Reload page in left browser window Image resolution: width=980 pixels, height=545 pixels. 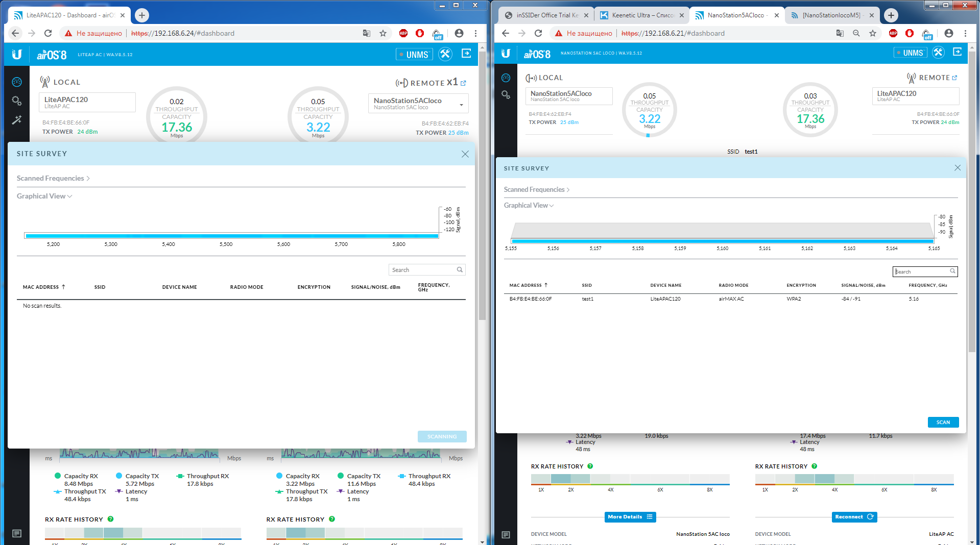48,33
